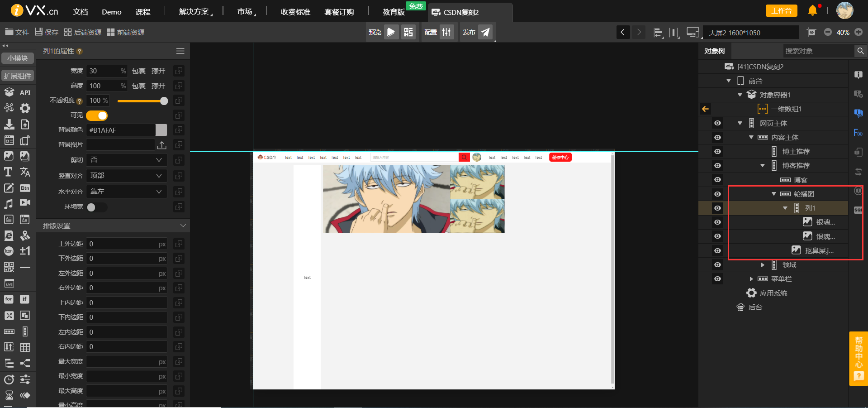Select the LIVE stream component icon
The height and width of the screenshot is (408, 868).
[9, 283]
